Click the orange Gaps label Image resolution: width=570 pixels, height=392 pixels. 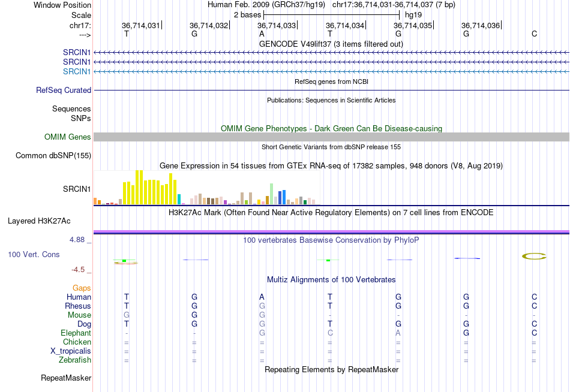pyautogui.click(x=82, y=288)
